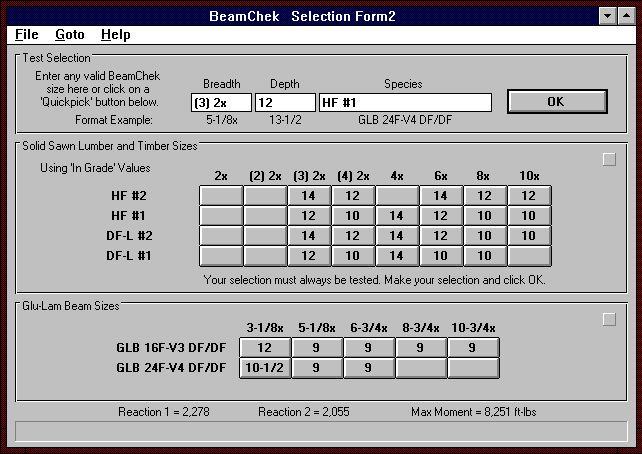
Task: Pick DF-L #2 10x quickpick showing 10
Action: pyautogui.click(x=529, y=235)
